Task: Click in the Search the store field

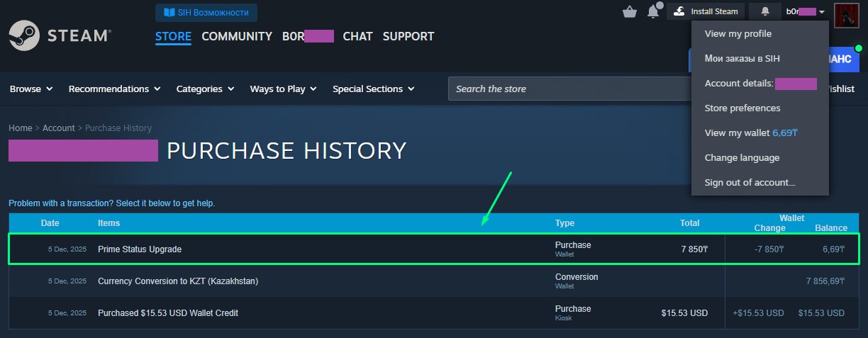Action: coord(567,89)
